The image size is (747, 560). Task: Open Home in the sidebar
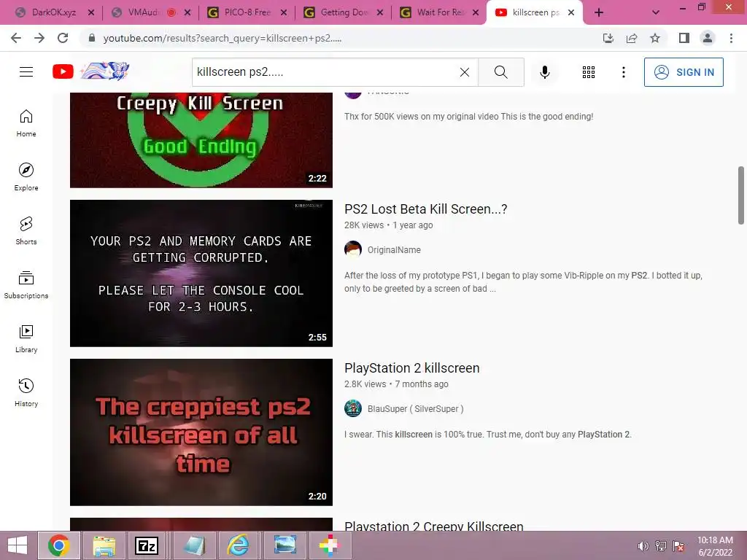[x=26, y=122]
